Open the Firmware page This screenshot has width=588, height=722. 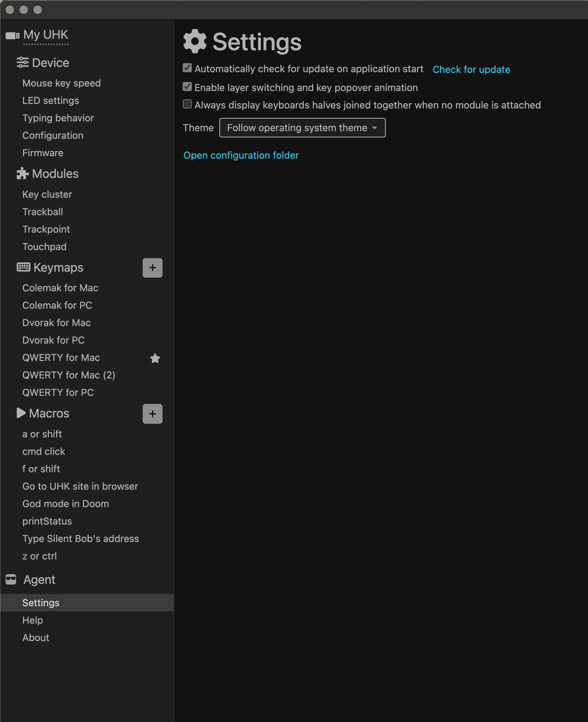[43, 153]
